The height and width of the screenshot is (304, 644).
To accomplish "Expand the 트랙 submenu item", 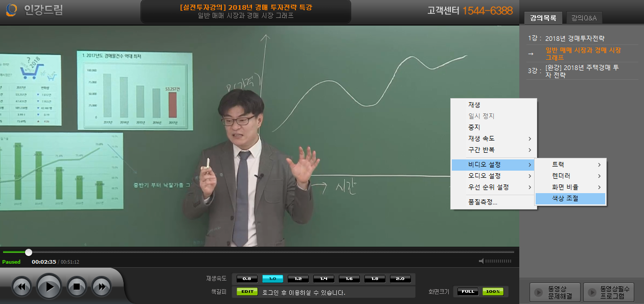I will click(x=570, y=165).
